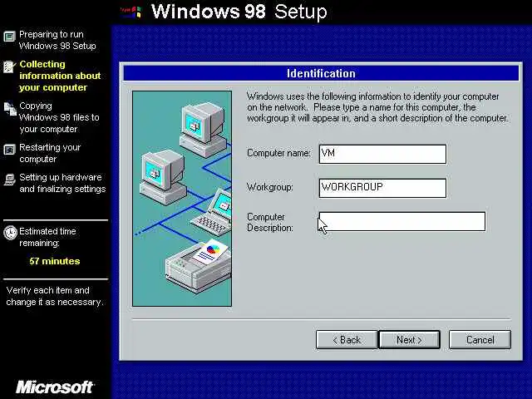Click 'Computer name:' label
This screenshot has height=399, width=532.
pos(278,153)
